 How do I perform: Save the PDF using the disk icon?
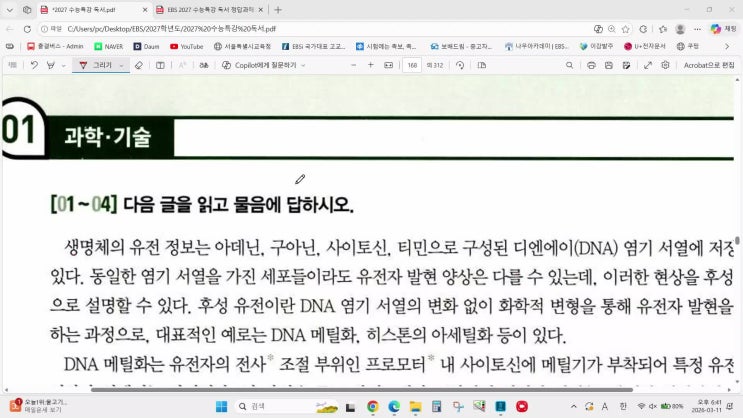(609, 65)
